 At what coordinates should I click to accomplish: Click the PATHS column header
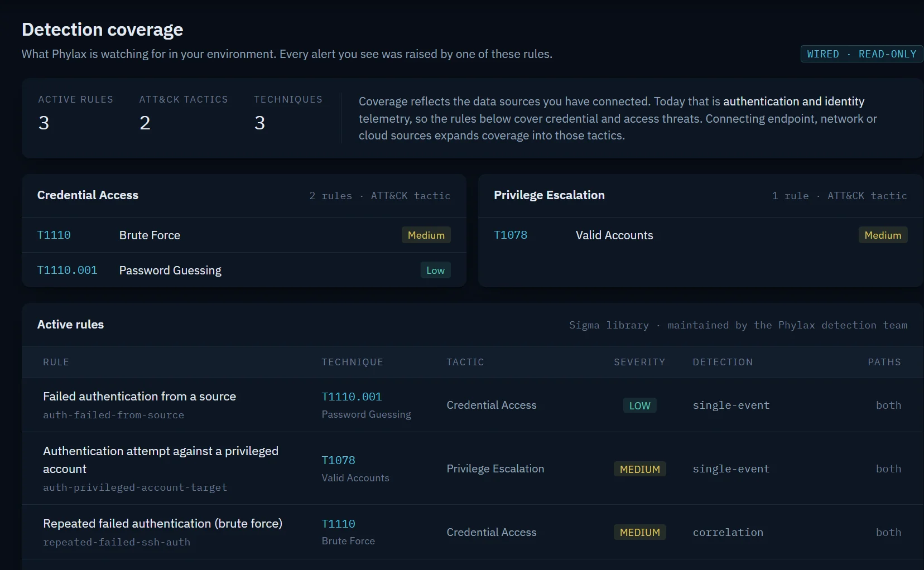click(884, 362)
